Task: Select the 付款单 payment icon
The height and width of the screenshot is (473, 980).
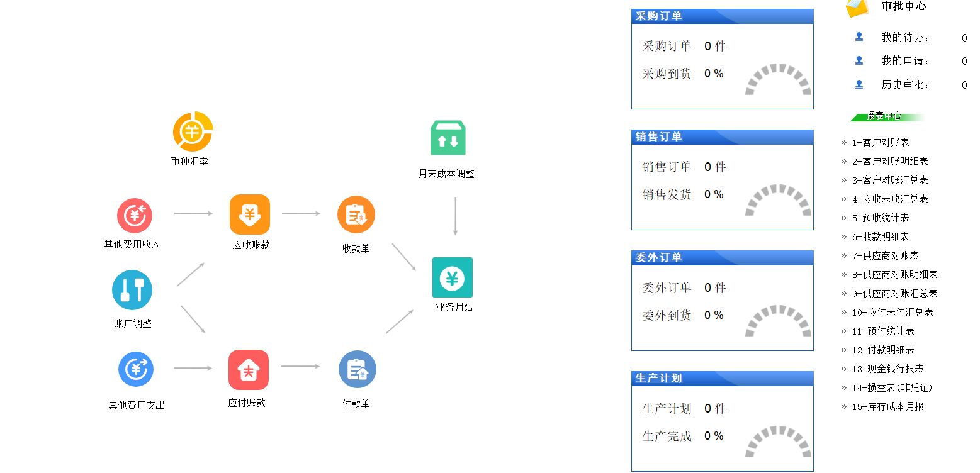Action: [357, 370]
